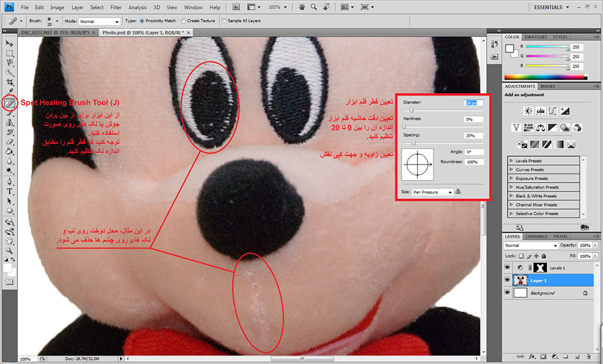Open Opacity slider arrow in Layers
Viewport: 603px width, 364px height.
[596, 245]
